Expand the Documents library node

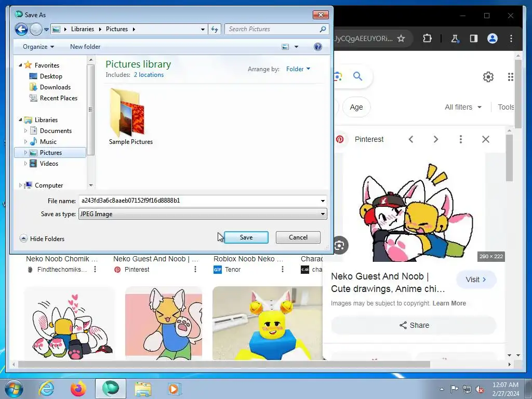coord(25,130)
